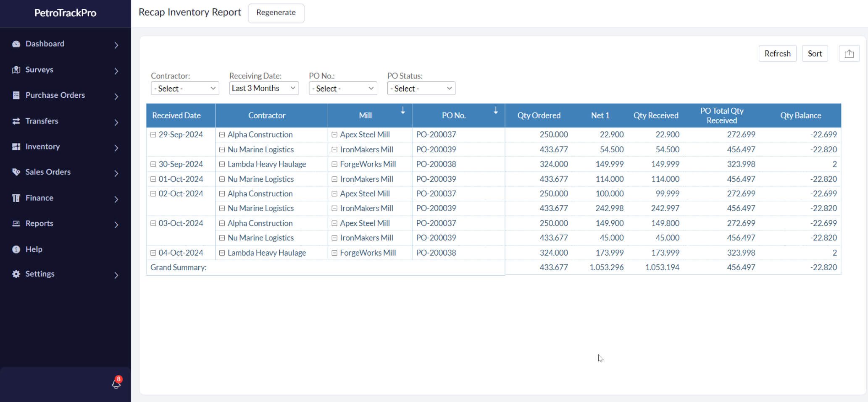868x402 pixels.
Task: Select the Purchase Orders icon
Action: (x=16, y=95)
